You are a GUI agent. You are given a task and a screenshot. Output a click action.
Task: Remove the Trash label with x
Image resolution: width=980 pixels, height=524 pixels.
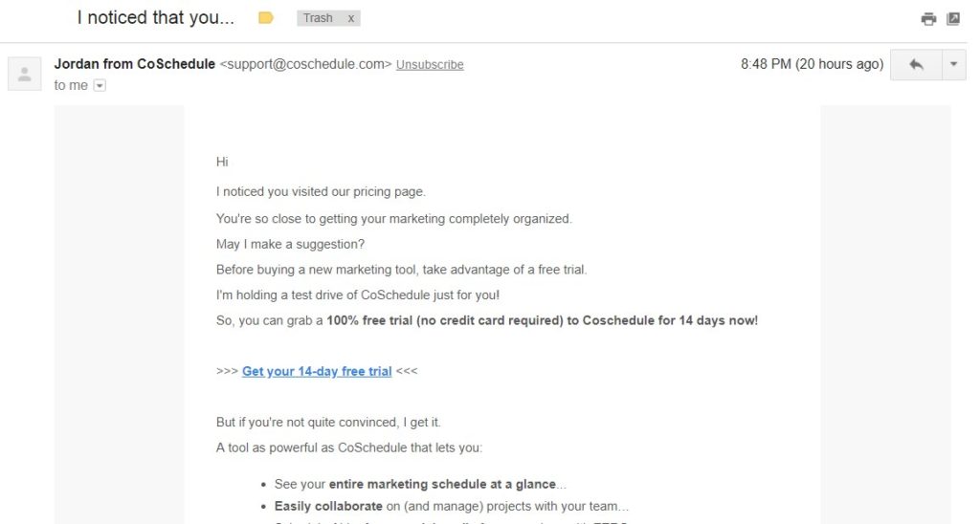351,19
